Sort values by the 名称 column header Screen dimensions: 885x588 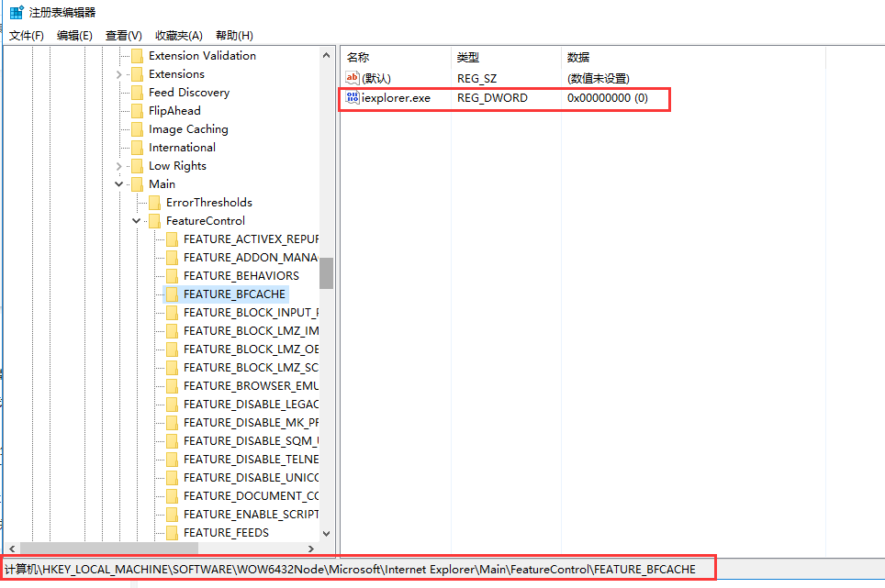coord(395,57)
